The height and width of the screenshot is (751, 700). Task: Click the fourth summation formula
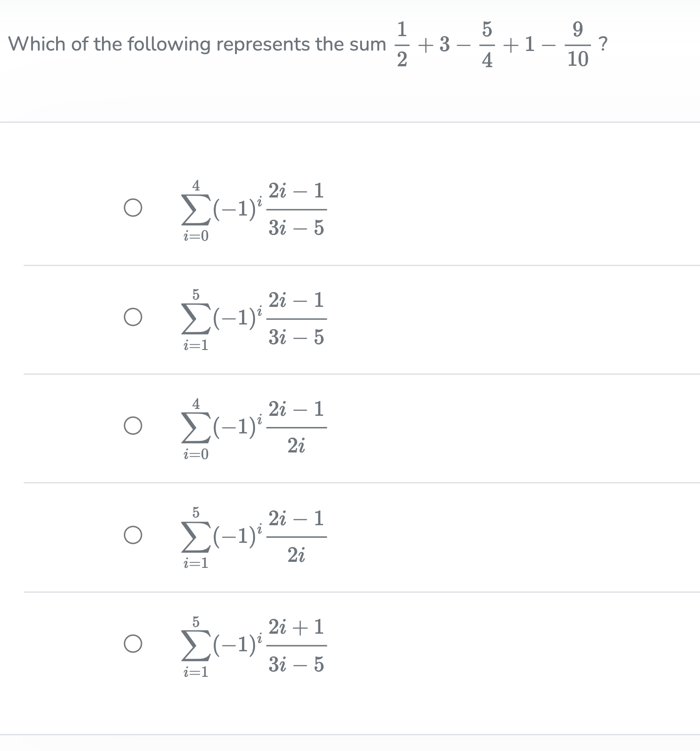(250, 535)
